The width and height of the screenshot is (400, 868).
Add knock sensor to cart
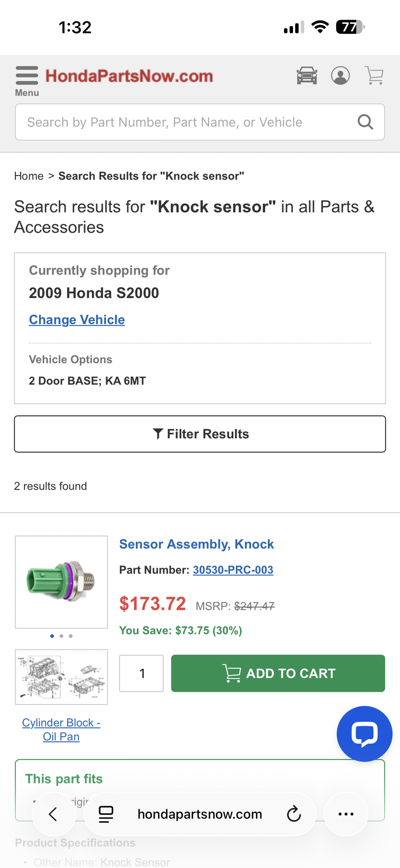point(278,673)
